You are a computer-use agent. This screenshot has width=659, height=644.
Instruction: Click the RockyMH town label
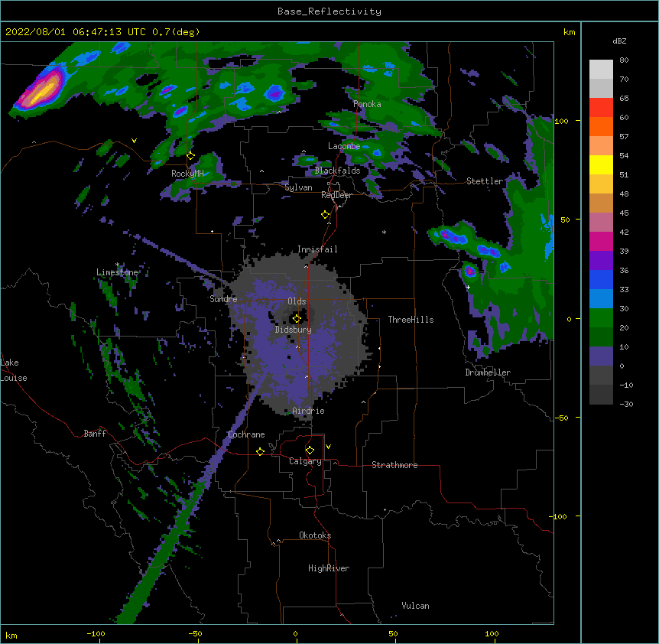click(x=187, y=174)
